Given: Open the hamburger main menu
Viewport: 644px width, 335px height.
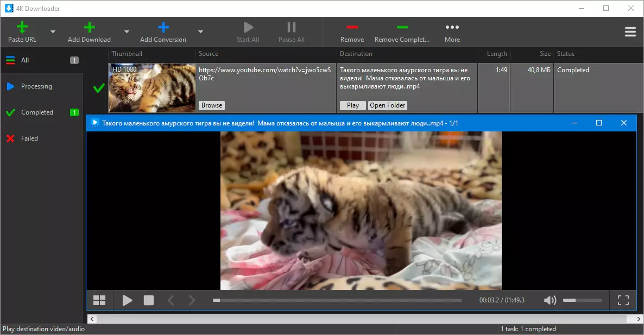Looking at the screenshot, I should [630, 32].
